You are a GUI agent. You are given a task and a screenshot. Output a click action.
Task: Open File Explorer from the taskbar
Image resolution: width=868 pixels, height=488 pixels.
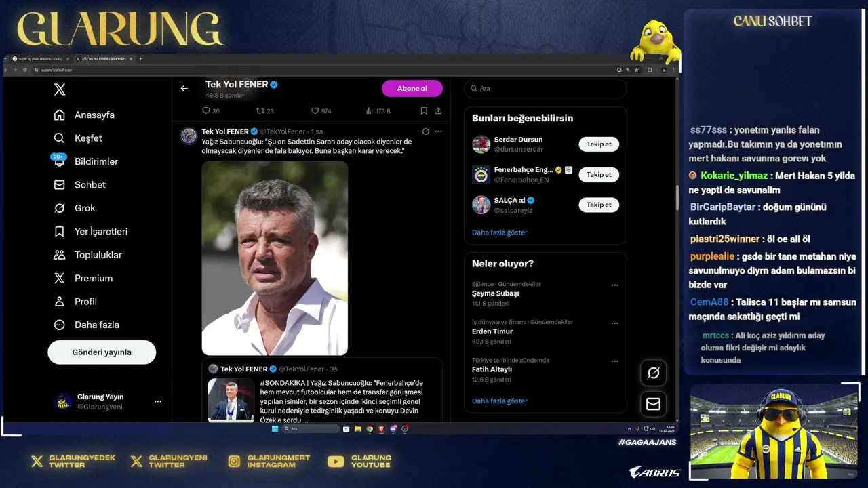(x=358, y=429)
